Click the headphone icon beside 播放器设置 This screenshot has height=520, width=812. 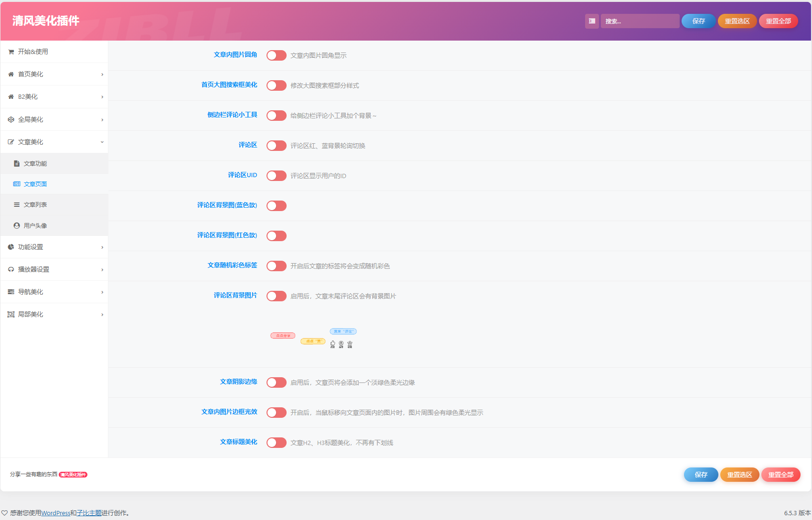[x=11, y=270]
